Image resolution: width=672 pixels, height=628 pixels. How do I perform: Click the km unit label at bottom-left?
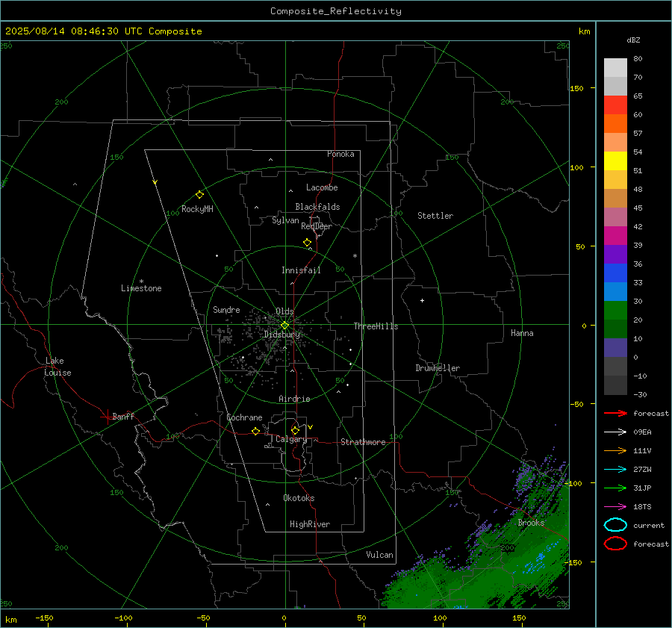tap(10, 620)
